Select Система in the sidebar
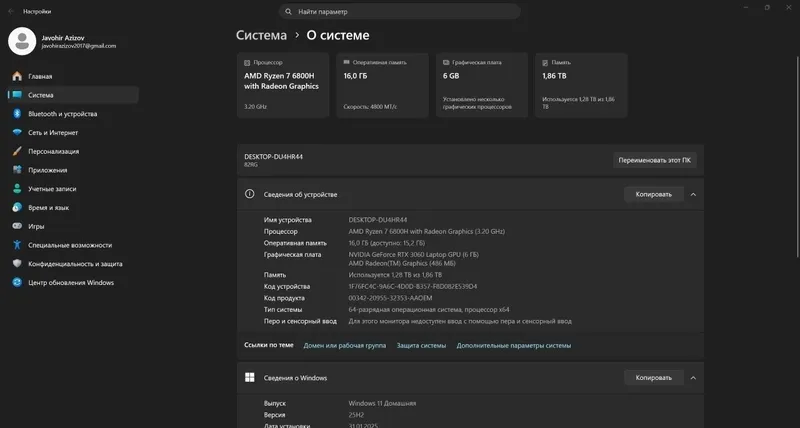Image resolution: width=800 pixels, height=428 pixels. click(73, 95)
